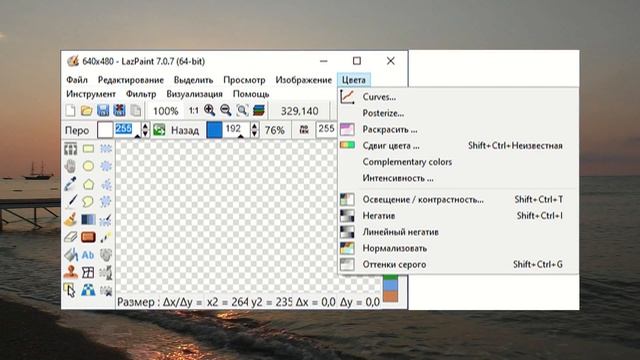Select the Clone stamp tool
This screenshot has height=360, width=640.
click(x=70, y=272)
